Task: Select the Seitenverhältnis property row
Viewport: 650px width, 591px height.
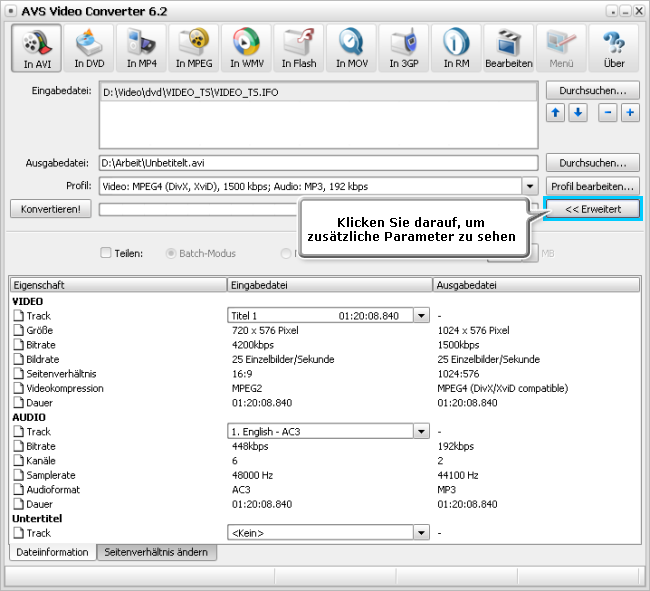Action: click(x=325, y=374)
